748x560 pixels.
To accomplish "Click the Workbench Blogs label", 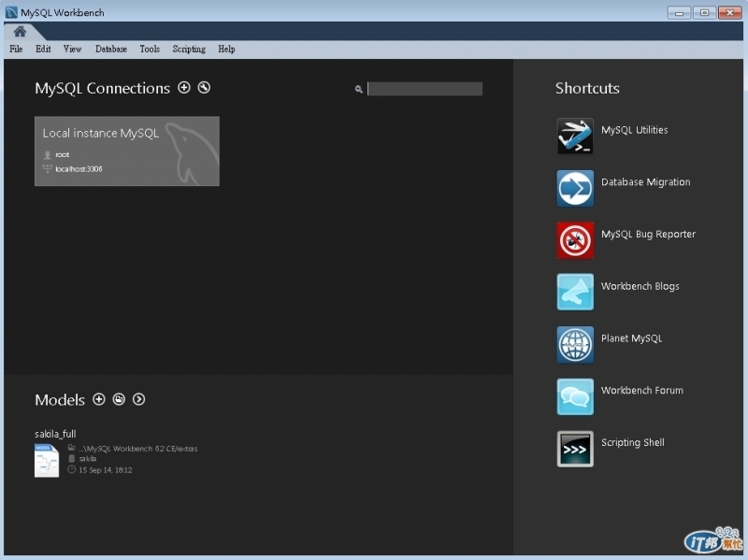I will point(640,286).
